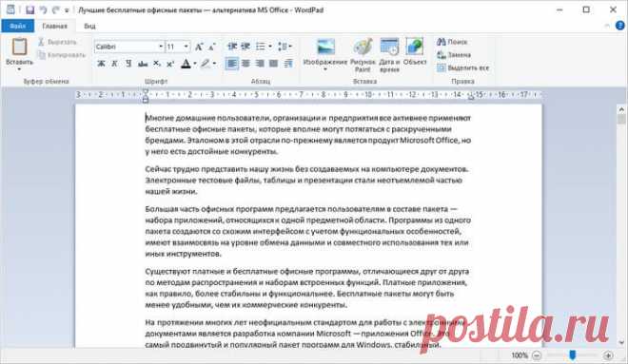Click the paragraph starting with Сейчас трудно
Viewport: 628px width, 364px height.
pyautogui.click(x=306, y=180)
